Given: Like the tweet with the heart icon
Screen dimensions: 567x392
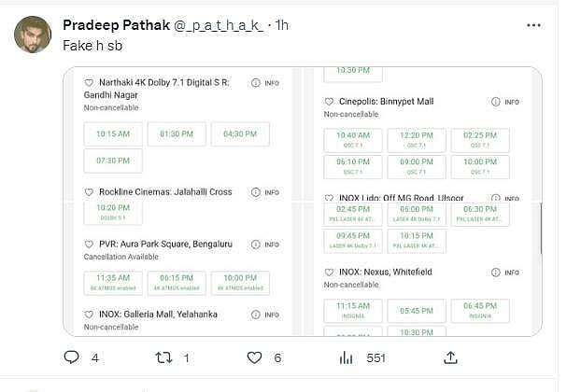Looking at the screenshot, I should pos(255,357).
